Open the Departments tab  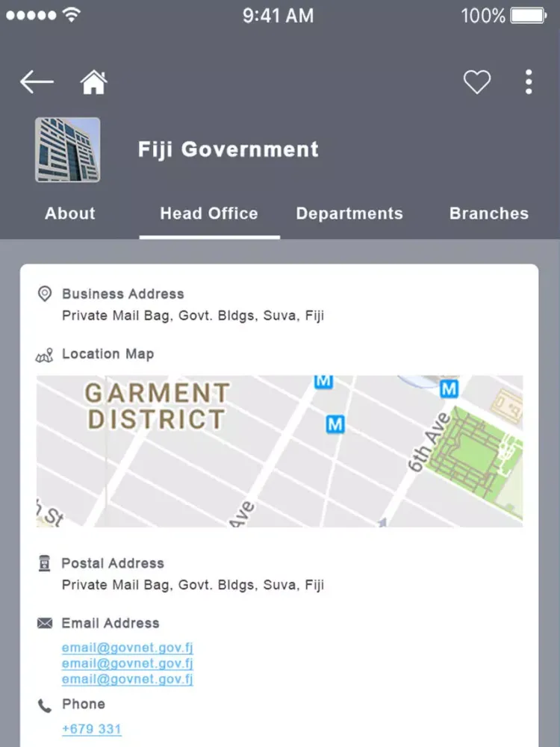coord(349,214)
